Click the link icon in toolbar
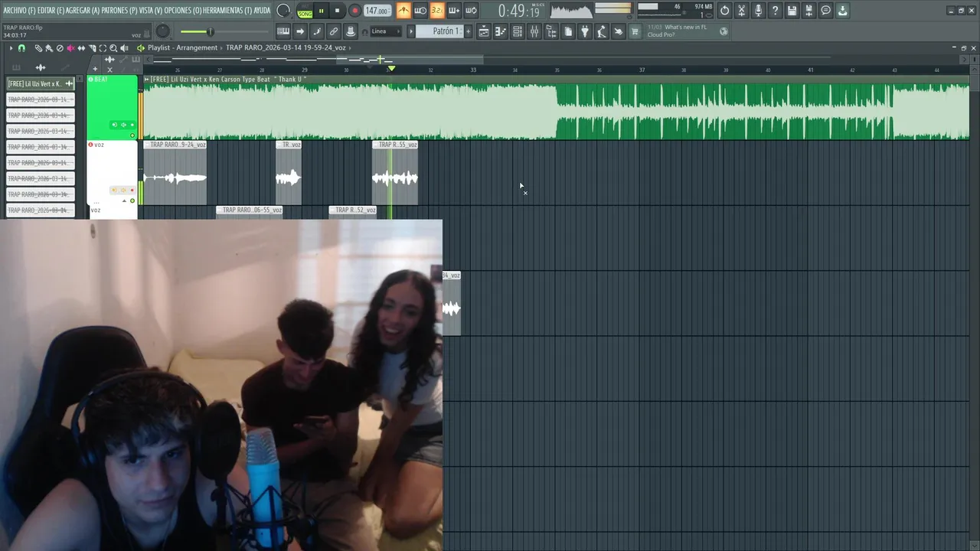This screenshot has height=551, width=980. tap(334, 31)
